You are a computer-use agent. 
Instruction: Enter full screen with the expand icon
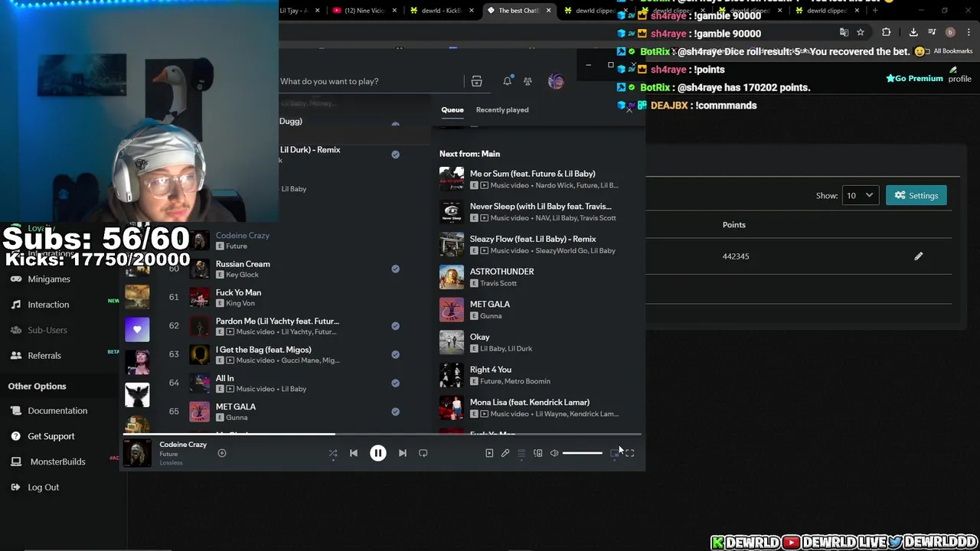(x=630, y=453)
